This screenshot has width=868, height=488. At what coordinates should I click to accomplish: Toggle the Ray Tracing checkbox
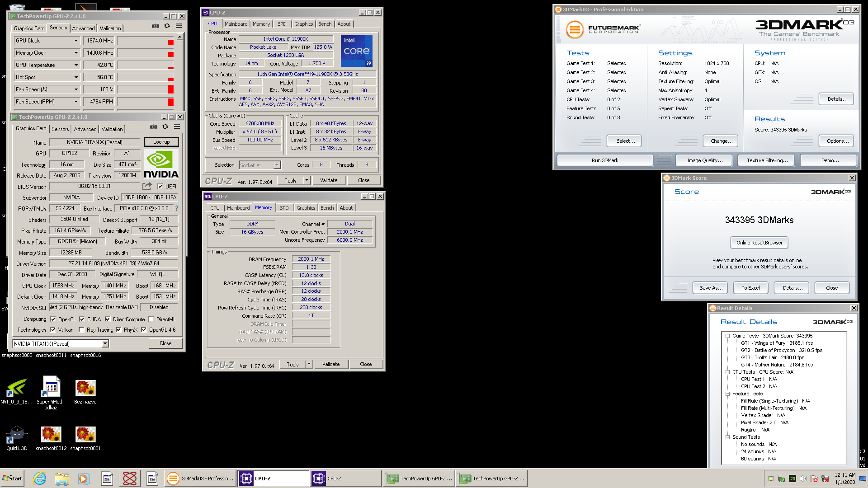(81, 329)
